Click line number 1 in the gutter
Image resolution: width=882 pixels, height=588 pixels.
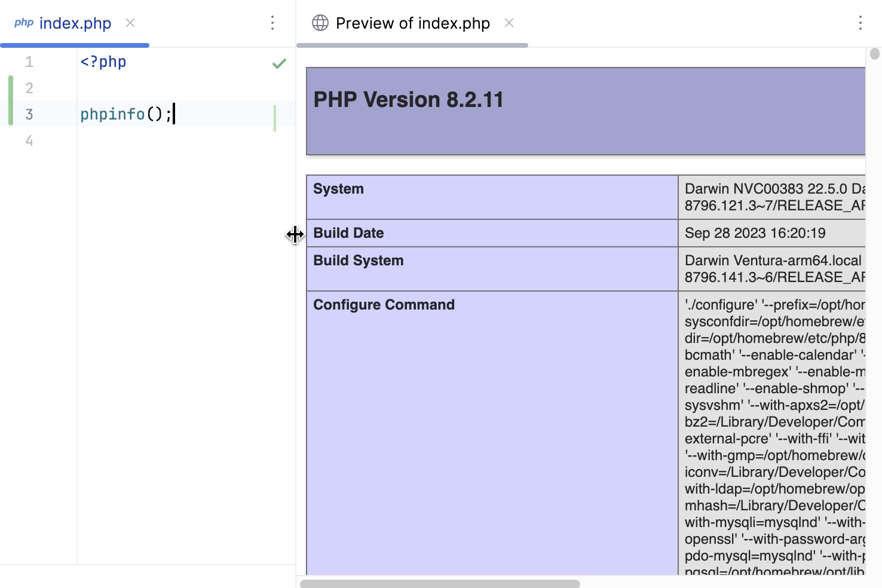pos(29,62)
